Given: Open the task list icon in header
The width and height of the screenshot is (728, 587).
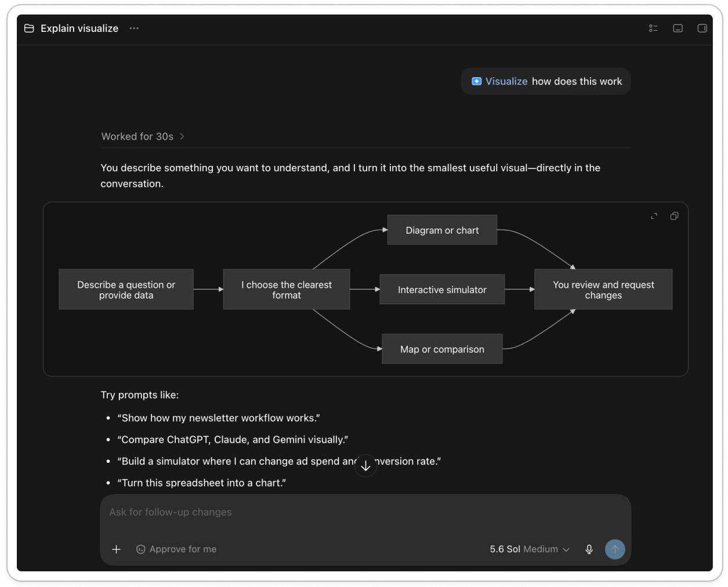Looking at the screenshot, I should pyautogui.click(x=653, y=28).
